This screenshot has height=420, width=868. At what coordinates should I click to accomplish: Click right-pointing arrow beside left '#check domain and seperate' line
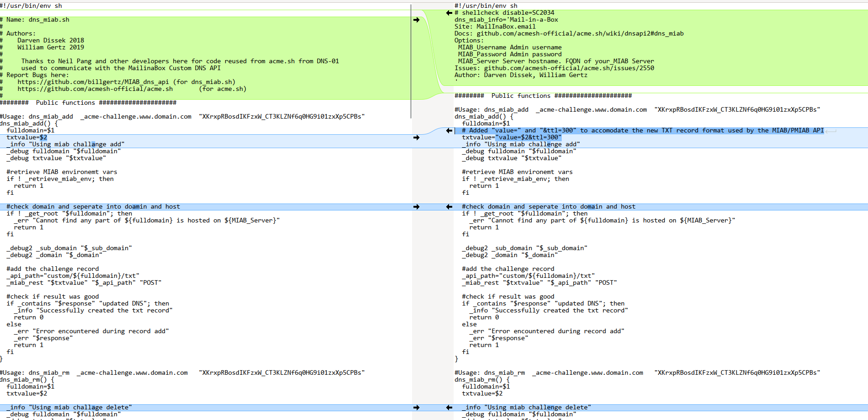click(x=416, y=207)
